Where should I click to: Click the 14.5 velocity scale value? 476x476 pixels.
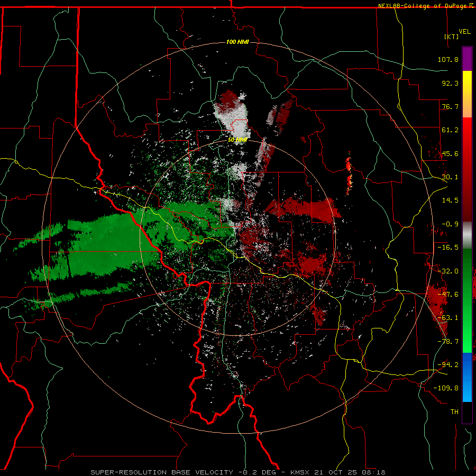point(450,200)
